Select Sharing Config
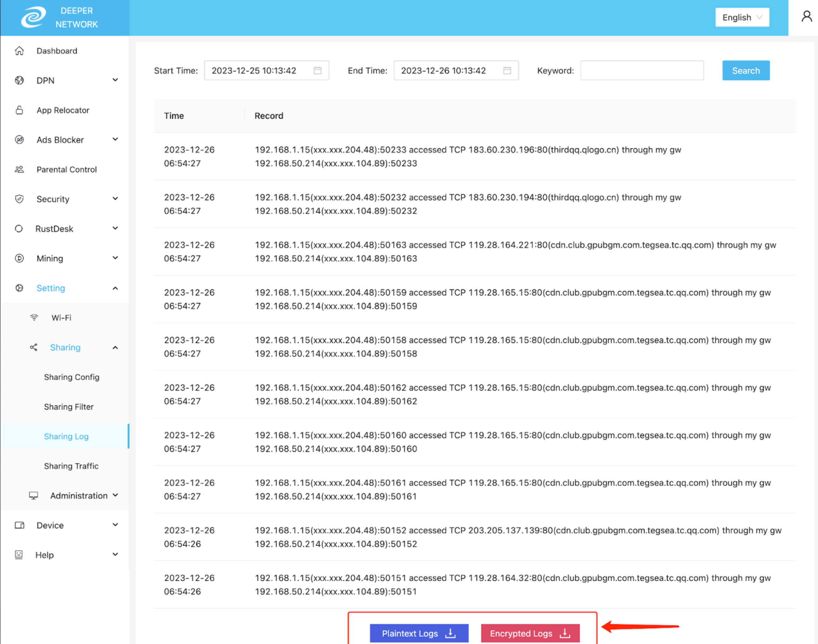This screenshot has height=644, width=818. coord(72,377)
